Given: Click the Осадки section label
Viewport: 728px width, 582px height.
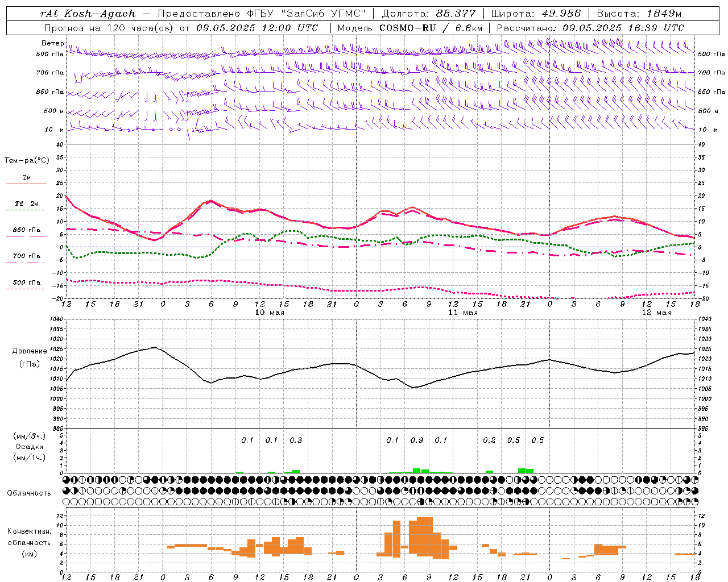Looking at the screenshot, I should point(30,447).
